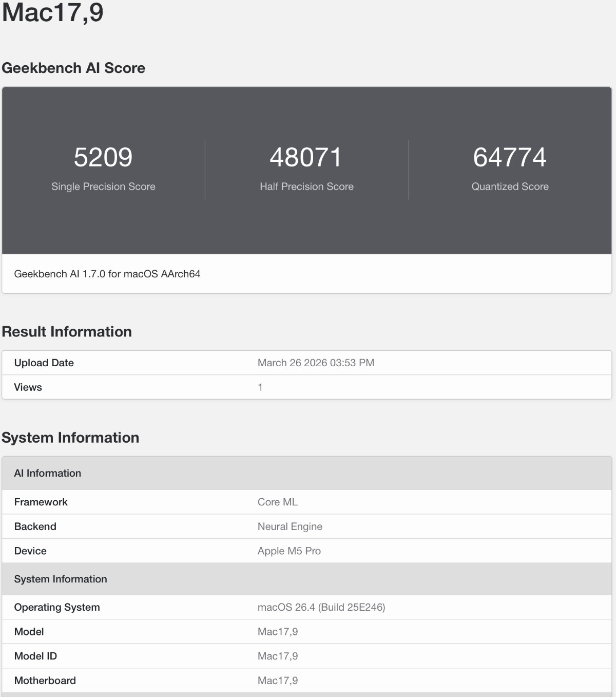Select the Views count value

(x=260, y=387)
